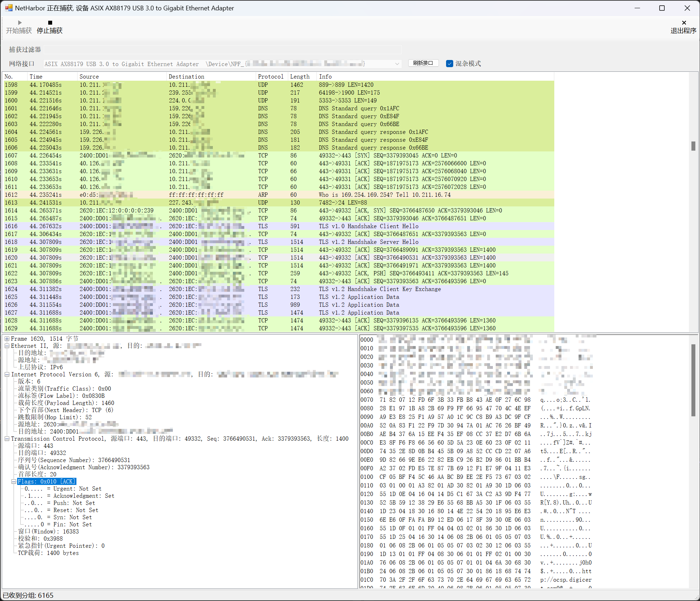Sort by the Destination column header
The image size is (700, 601).
[x=211, y=76]
